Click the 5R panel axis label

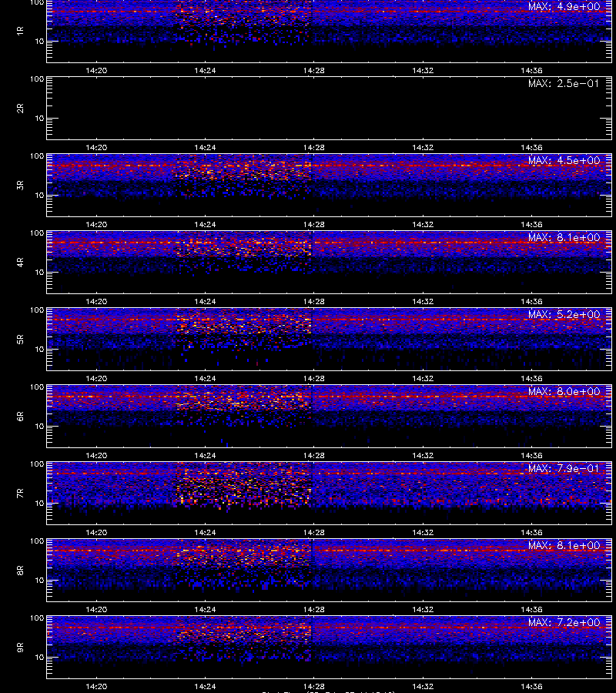20,339
